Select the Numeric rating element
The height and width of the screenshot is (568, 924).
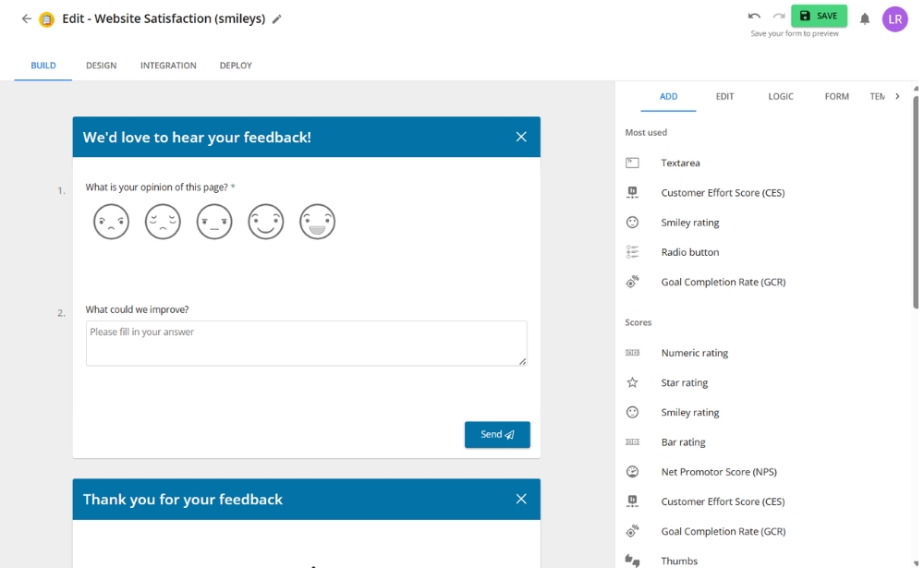tap(695, 353)
